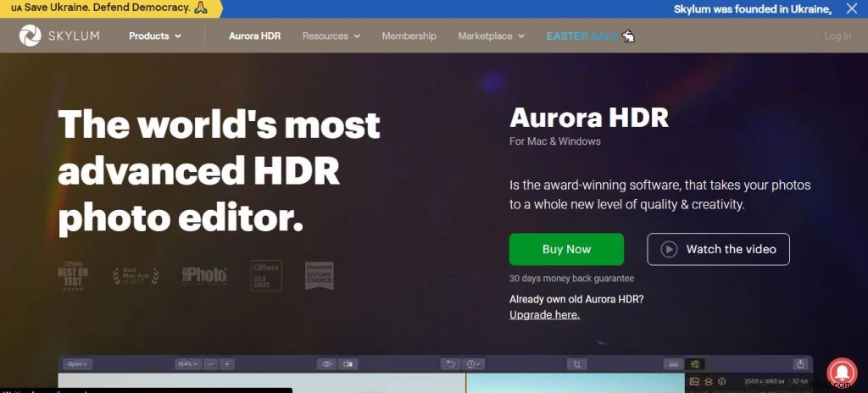
Task: Click the green Buy Now button
Action: point(566,249)
